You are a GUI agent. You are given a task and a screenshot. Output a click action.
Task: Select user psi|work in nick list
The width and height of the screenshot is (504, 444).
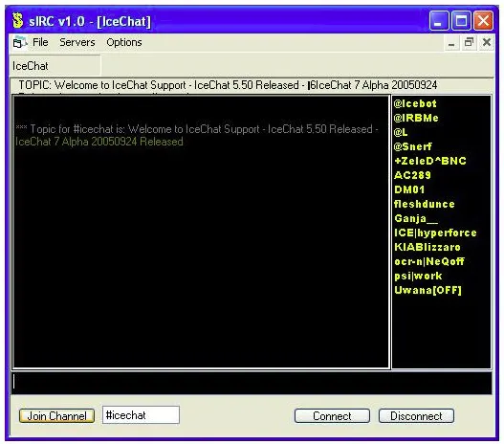tap(418, 276)
